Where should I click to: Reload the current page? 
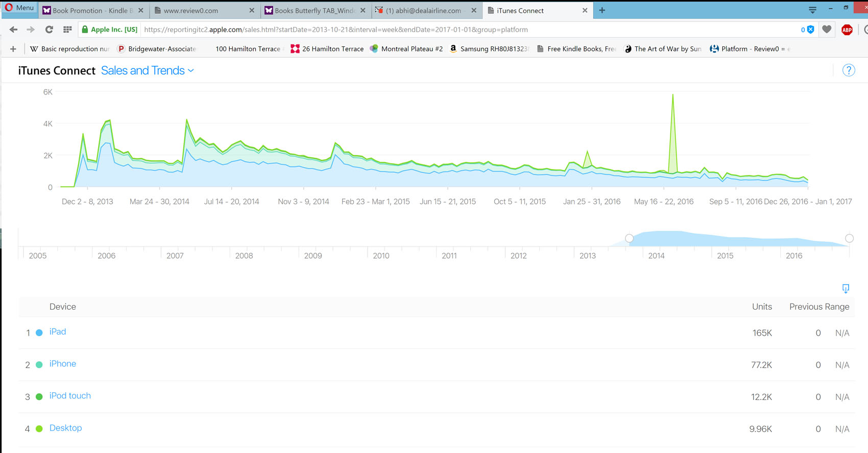pyautogui.click(x=49, y=30)
